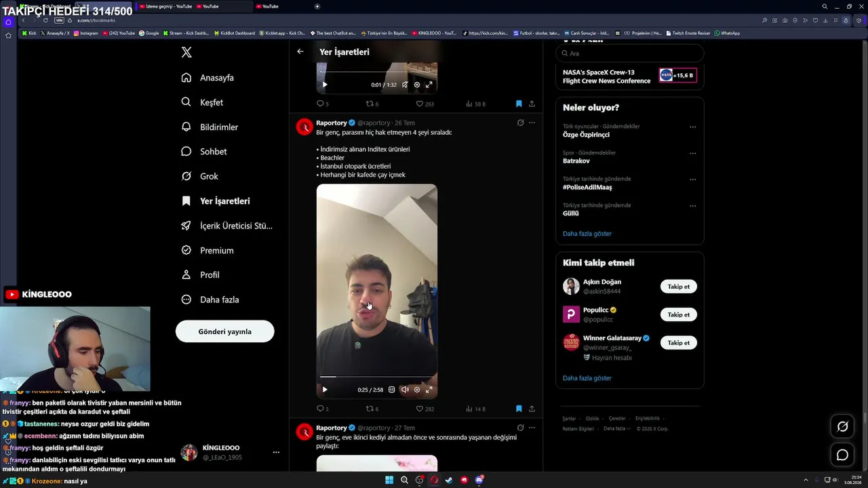Open options for the Güllü trend
Screen dimensions: 868x488
pyautogui.click(x=692, y=206)
